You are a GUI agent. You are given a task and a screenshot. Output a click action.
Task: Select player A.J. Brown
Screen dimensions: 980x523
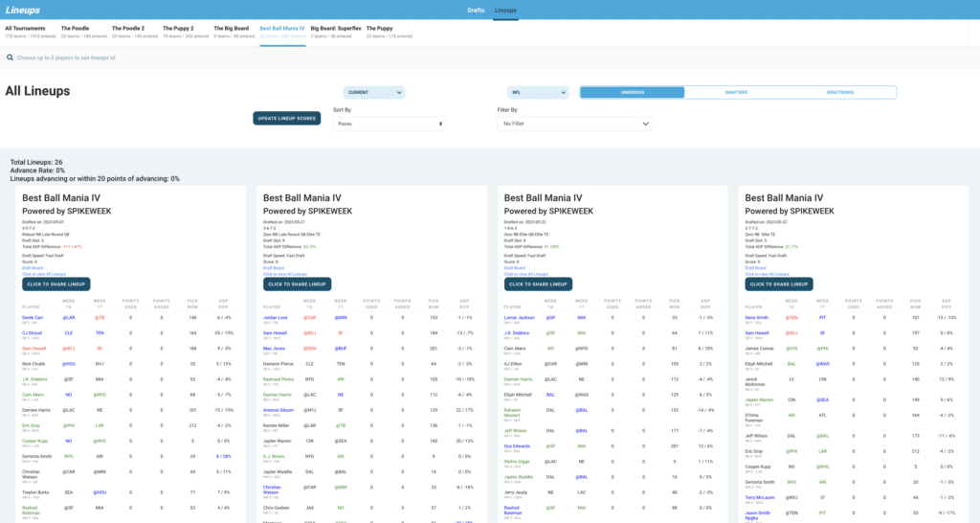tap(274, 457)
